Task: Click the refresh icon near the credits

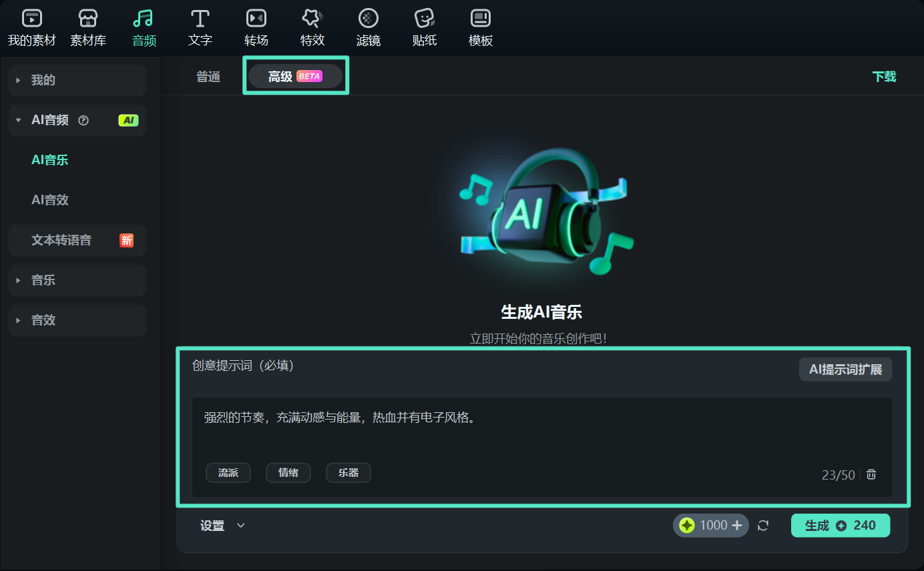Action: pos(763,525)
